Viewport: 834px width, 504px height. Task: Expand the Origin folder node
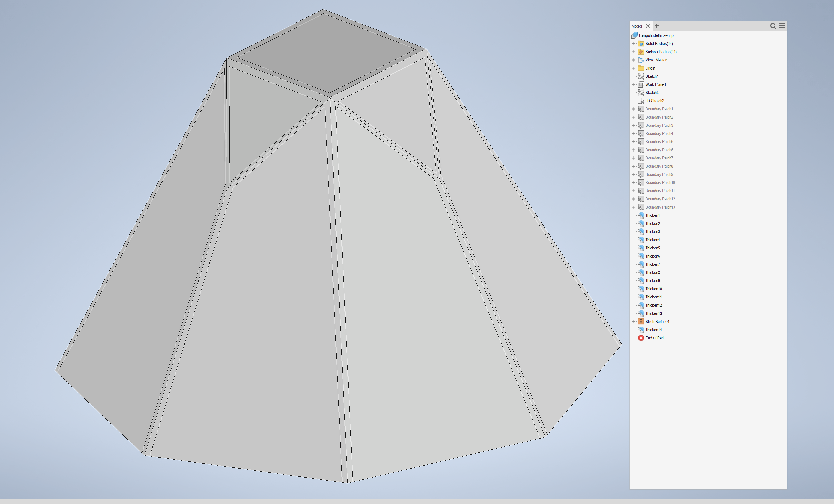pos(634,68)
